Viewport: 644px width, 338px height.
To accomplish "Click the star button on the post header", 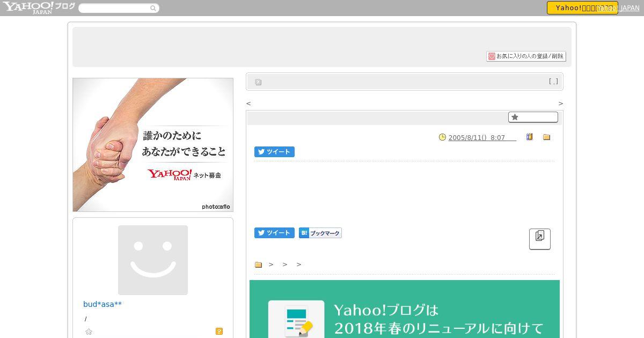I will (533, 117).
